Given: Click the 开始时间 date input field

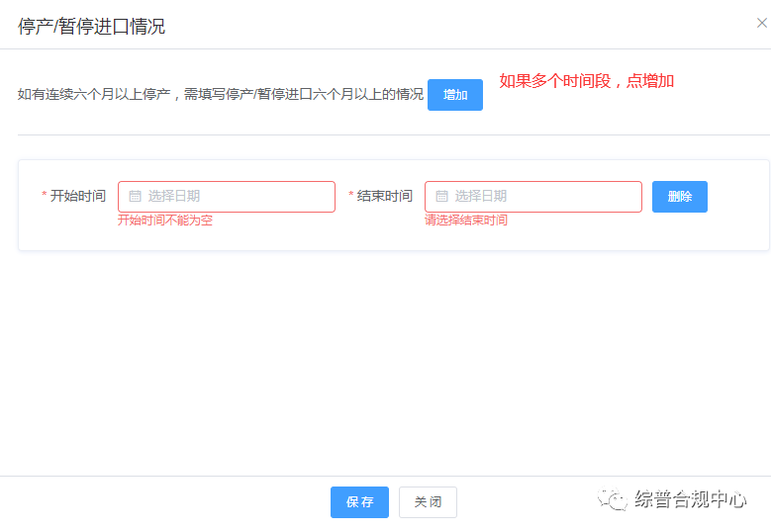Looking at the screenshot, I should [238, 197].
